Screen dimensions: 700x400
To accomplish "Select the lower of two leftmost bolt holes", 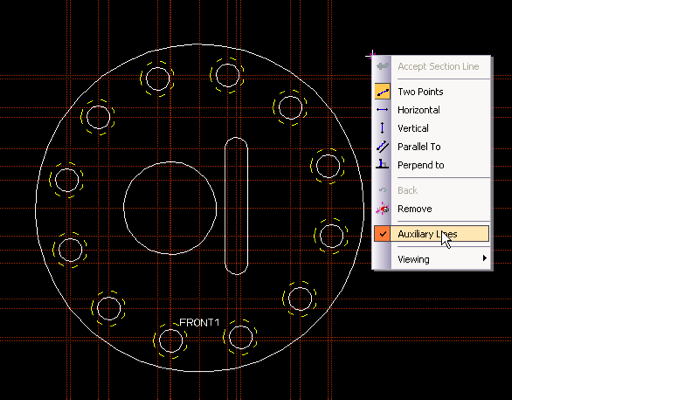I will [69, 248].
